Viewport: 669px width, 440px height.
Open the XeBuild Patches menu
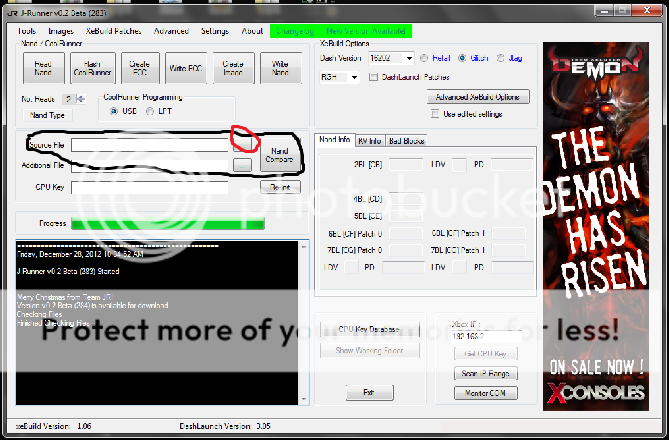pos(113,31)
